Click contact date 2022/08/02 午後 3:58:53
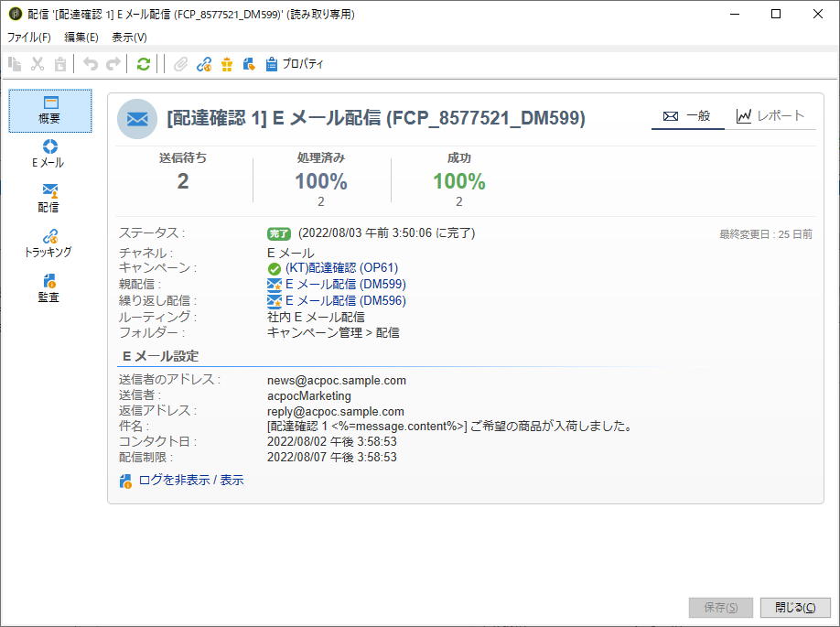This screenshot has width=840, height=627. coord(332,442)
